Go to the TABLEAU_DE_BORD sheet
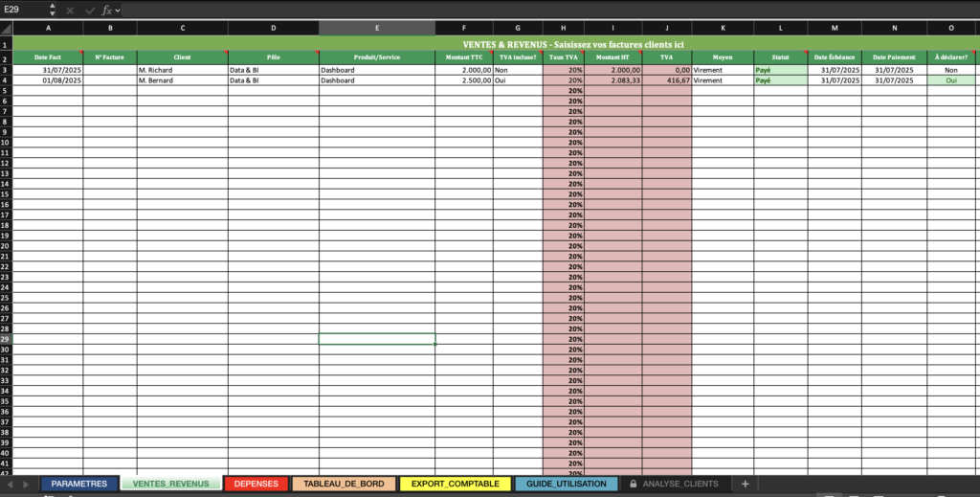 pos(344,484)
